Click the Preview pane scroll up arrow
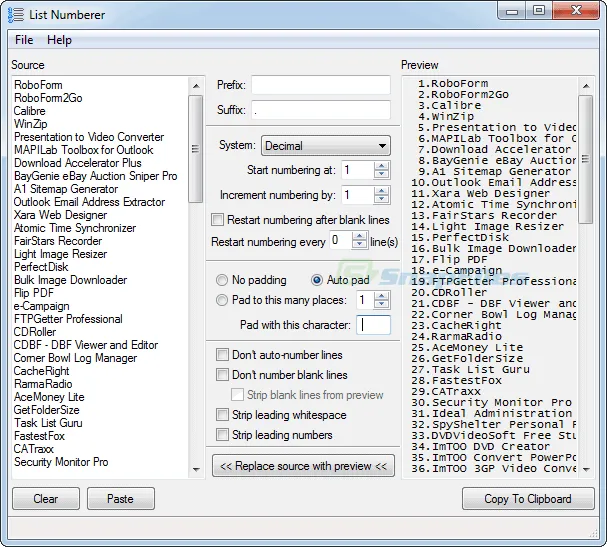Viewport: 607px width, 547px height. pyautogui.click(x=586, y=86)
